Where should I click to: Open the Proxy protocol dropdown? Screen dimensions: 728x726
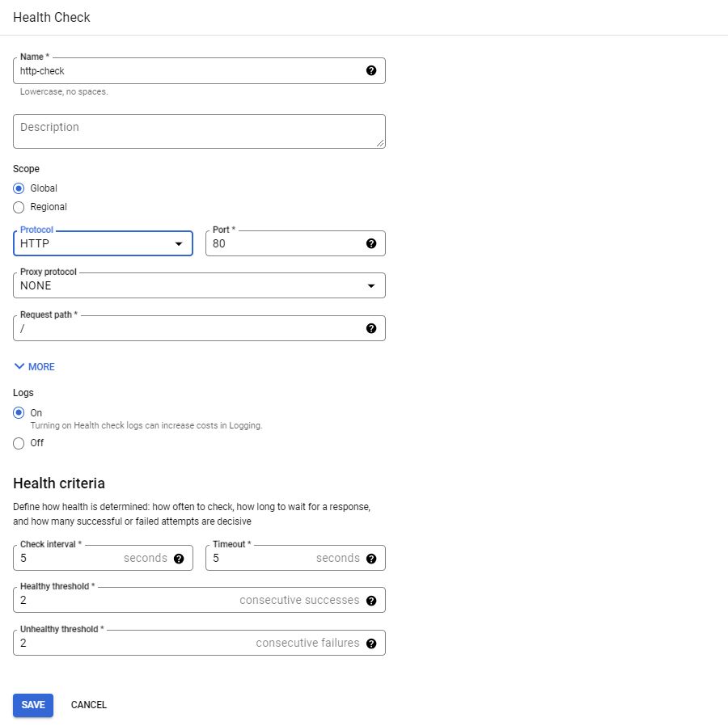pyautogui.click(x=199, y=285)
